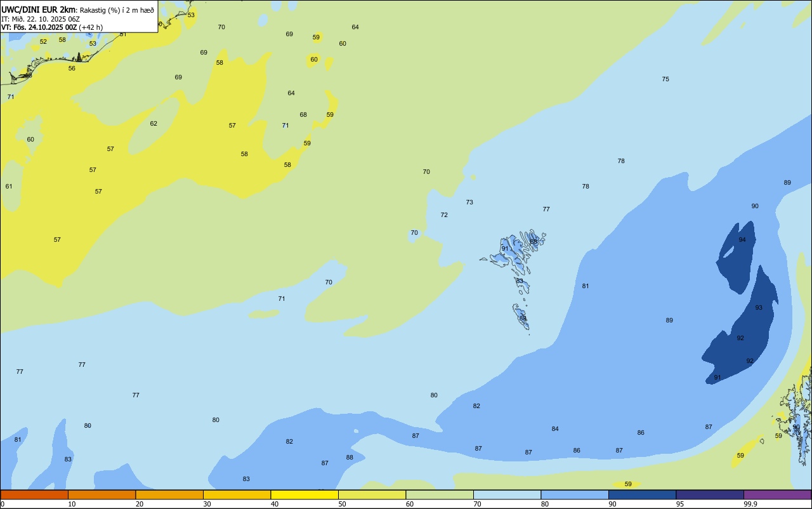
Task: Click the humidity value "94" on the map
Action: pos(742,240)
